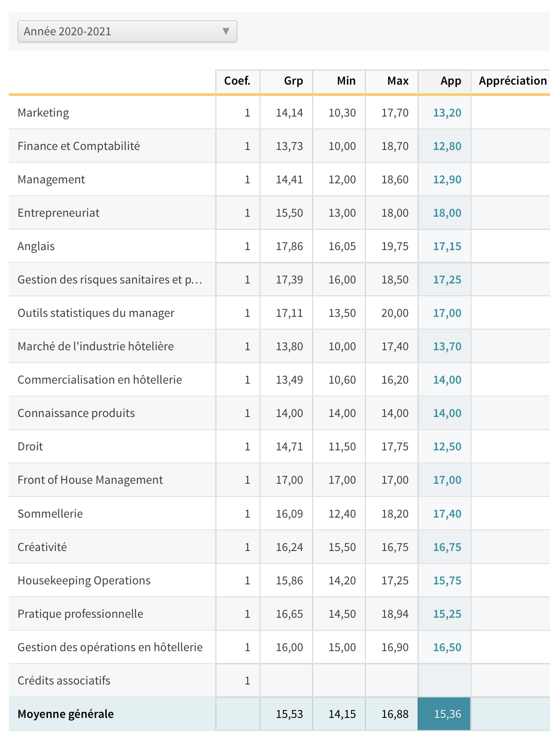Click the Max column header
This screenshot has height=756, width=550.
click(x=398, y=81)
